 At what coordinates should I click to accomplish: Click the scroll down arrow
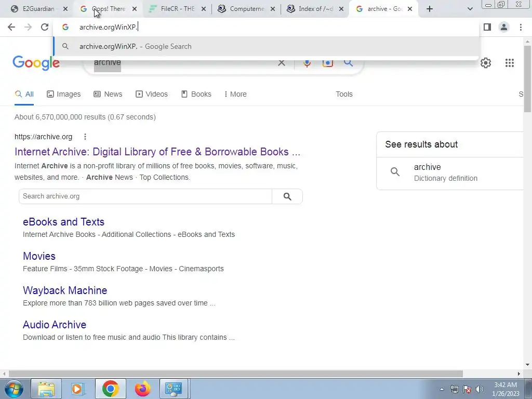click(x=527, y=365)
